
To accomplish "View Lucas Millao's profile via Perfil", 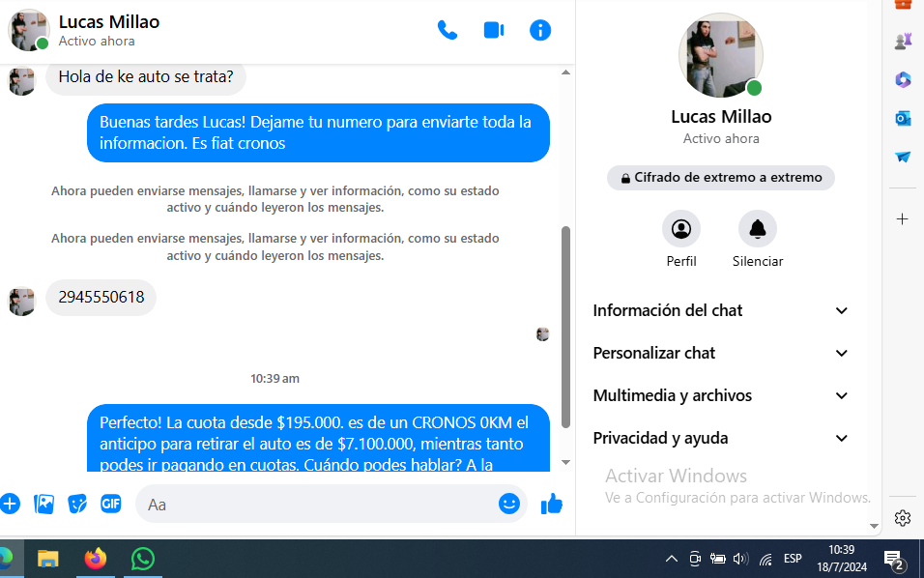I will coord(681,229).
